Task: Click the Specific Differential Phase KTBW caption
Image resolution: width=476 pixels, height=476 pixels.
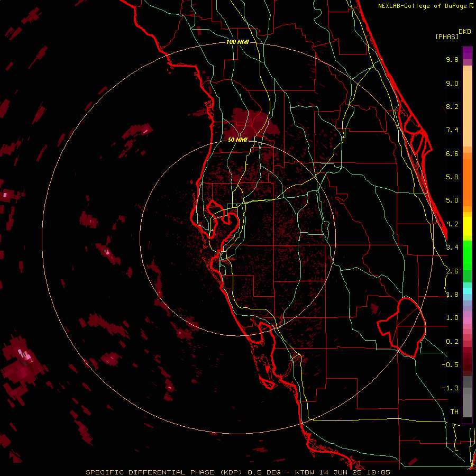Action: coord(237,472)
